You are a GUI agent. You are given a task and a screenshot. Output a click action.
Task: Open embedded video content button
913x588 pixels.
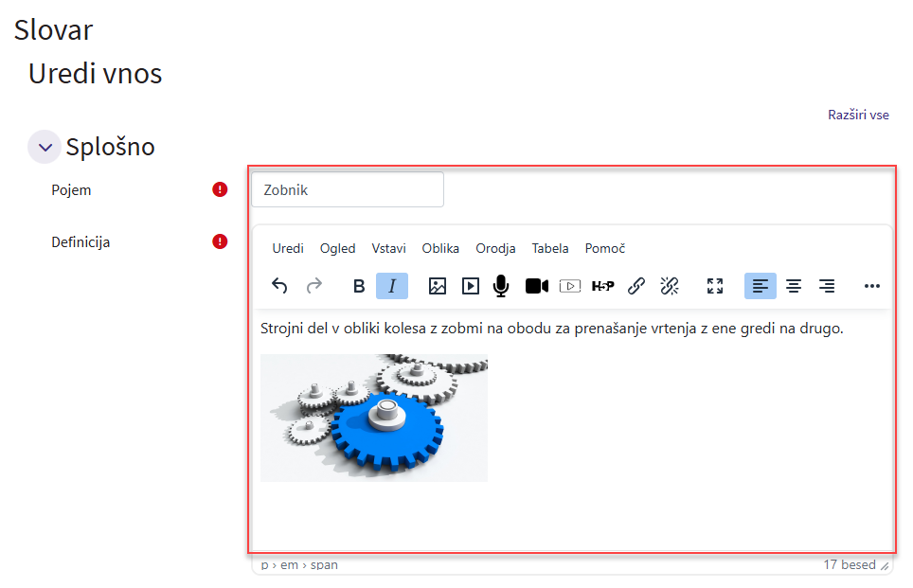coord(570,286)
